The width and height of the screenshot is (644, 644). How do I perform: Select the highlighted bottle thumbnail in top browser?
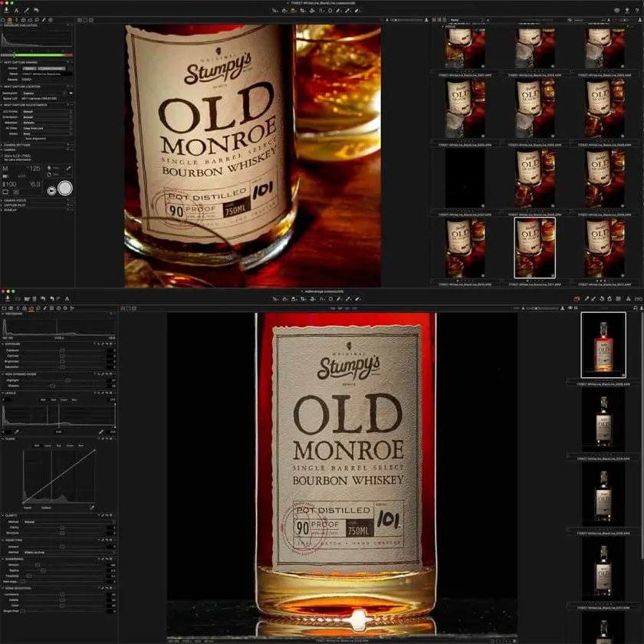(534, 247)
